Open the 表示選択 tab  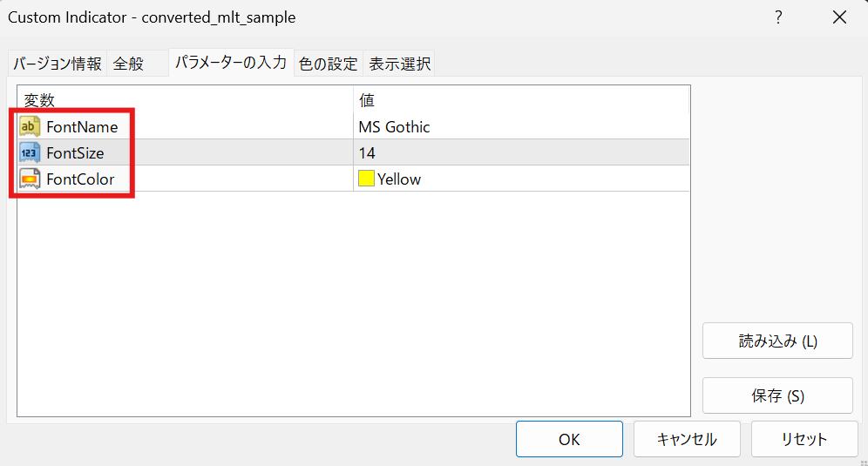[x=399, y=64]
